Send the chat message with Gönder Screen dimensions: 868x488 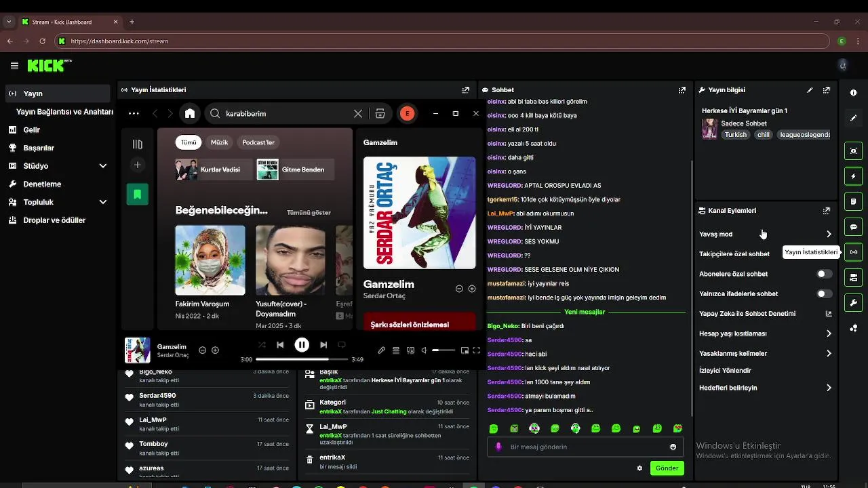[667, 468]
